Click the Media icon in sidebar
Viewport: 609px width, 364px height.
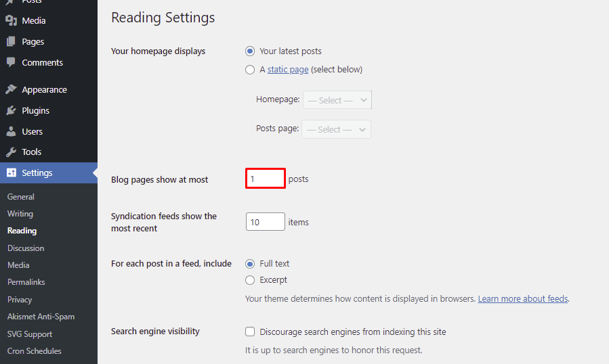(x=11, y=21)
